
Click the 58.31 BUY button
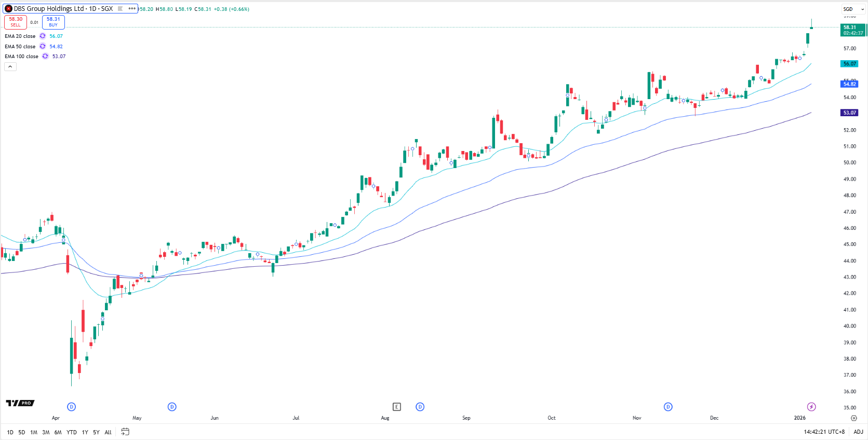coord(54,22)
